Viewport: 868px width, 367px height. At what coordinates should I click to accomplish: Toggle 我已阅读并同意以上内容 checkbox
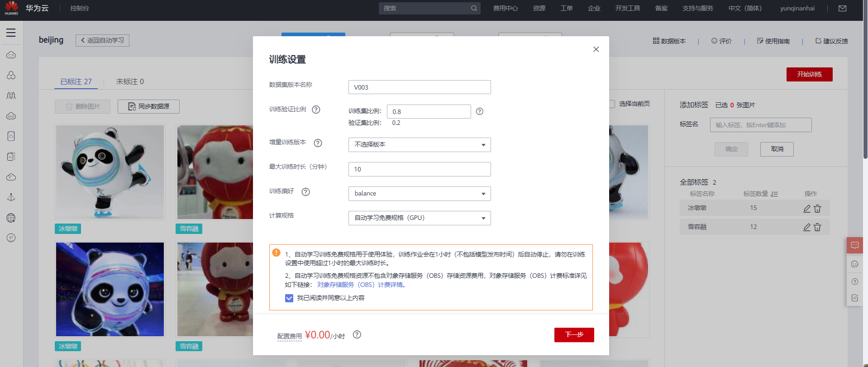coord(289,298)
